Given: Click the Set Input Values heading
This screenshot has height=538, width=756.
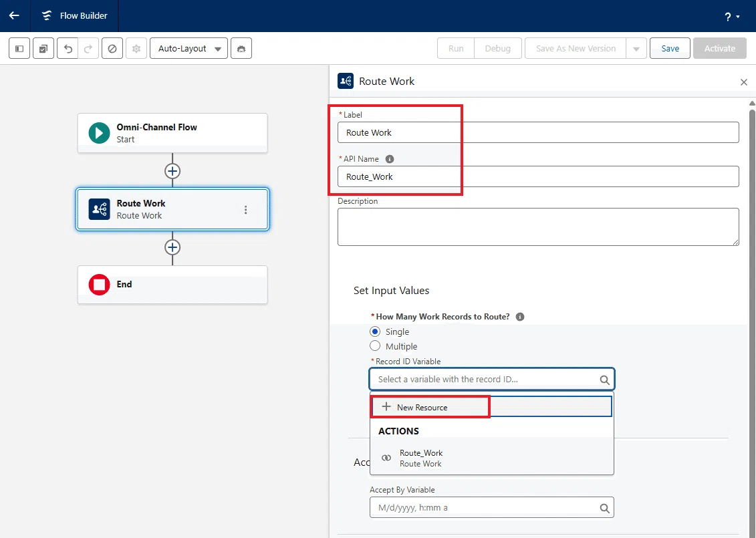Looking at the screenshot, I should click(x=391, y=290).
